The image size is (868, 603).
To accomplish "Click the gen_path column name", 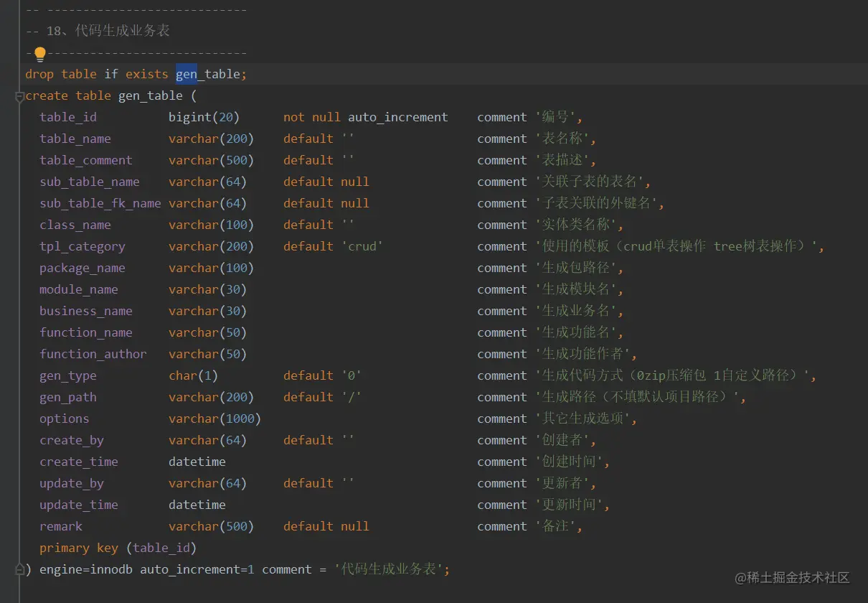I will pyautogui.click(x=68, y=397).
